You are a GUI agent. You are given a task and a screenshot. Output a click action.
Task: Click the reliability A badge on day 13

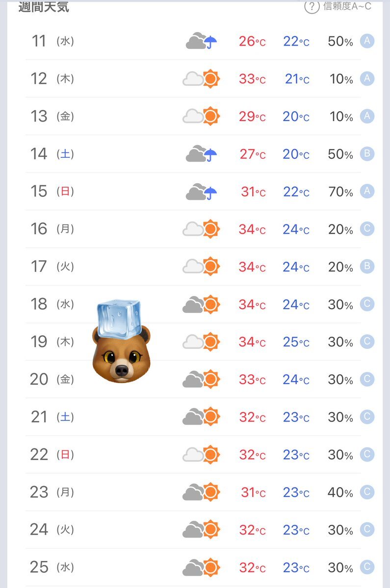click(367, 116)
